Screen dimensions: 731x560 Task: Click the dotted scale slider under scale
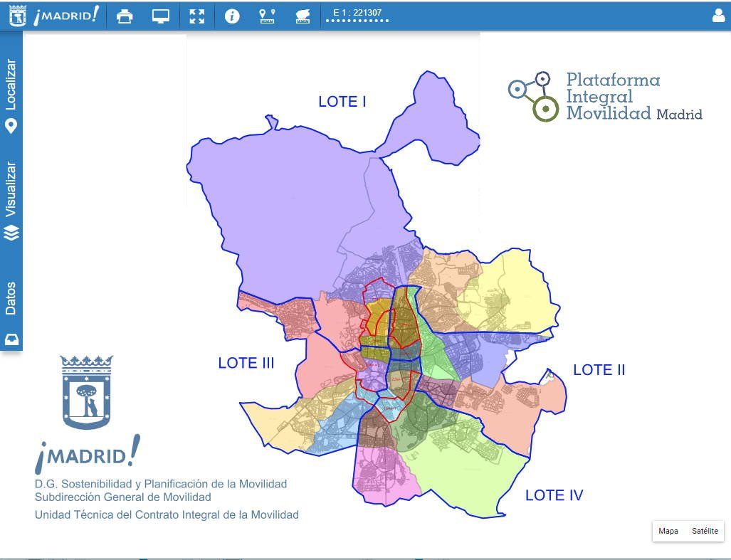click(357, 21)
